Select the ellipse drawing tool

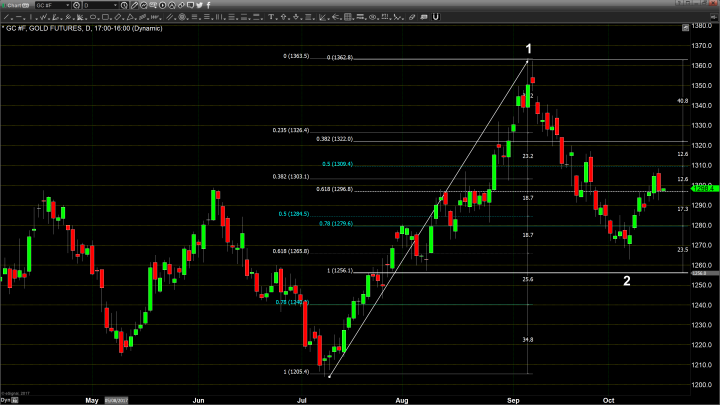pyautogui.click(x=92, y=17)
